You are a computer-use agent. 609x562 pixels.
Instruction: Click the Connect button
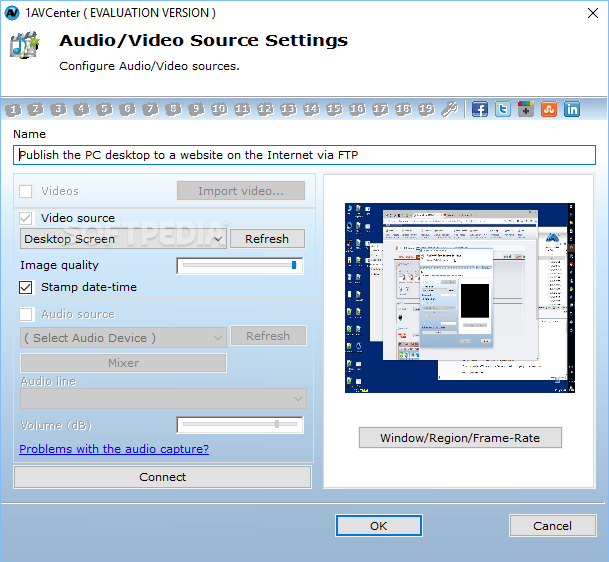pos(162,477)
